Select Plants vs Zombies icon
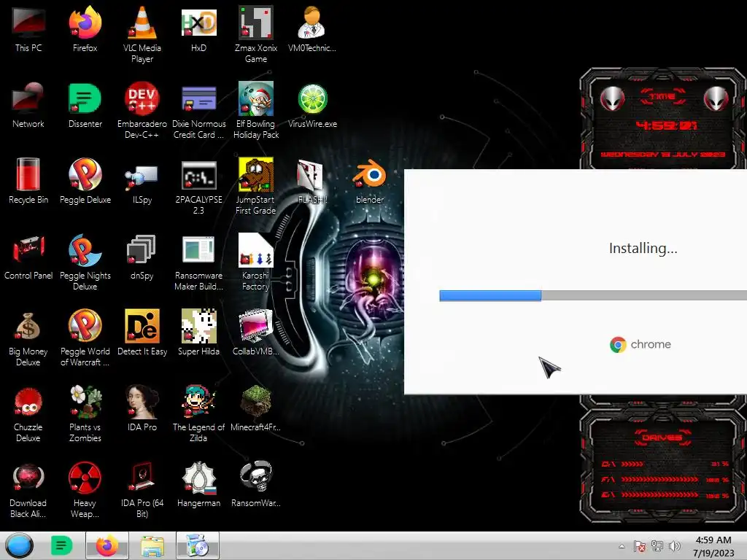 click(85, 413)
